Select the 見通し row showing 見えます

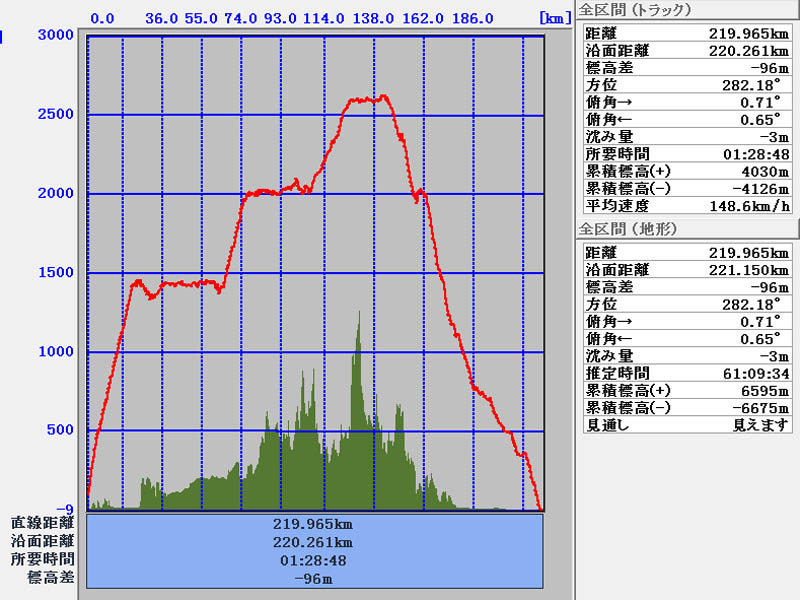pyautogui.click(x=686, y=425)
